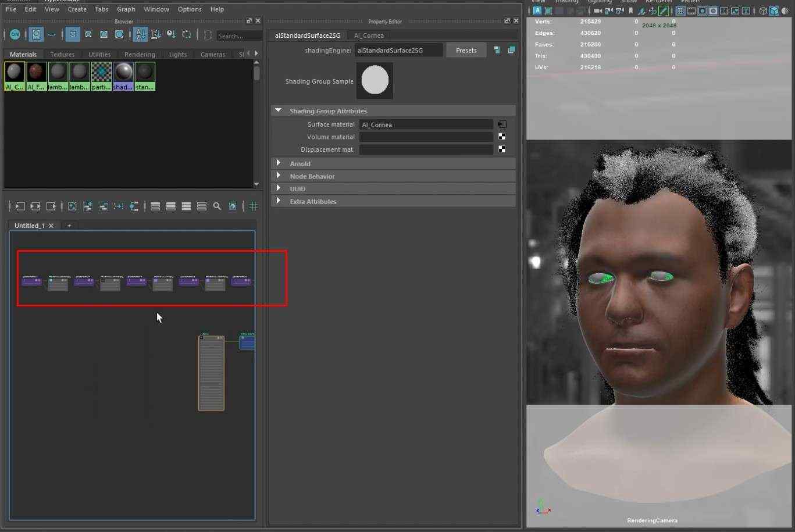Open the Help menu in Hypershade
795x532 pixels.
tap(217, 9)
